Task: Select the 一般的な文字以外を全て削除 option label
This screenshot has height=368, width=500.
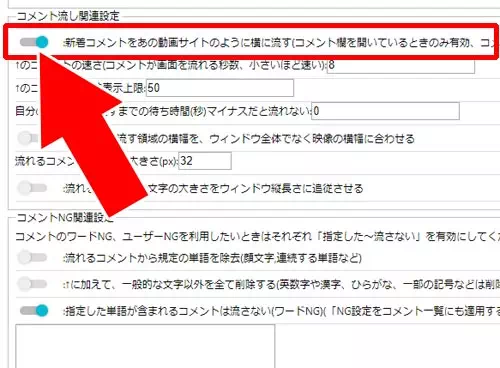Action: (x=281, y=285)
